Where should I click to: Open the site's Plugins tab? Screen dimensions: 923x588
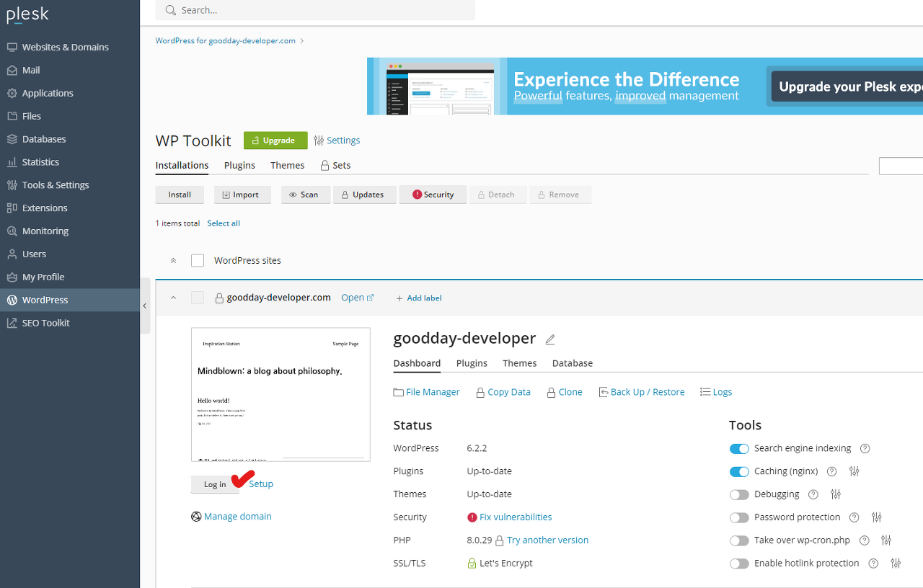coord(472,363)
